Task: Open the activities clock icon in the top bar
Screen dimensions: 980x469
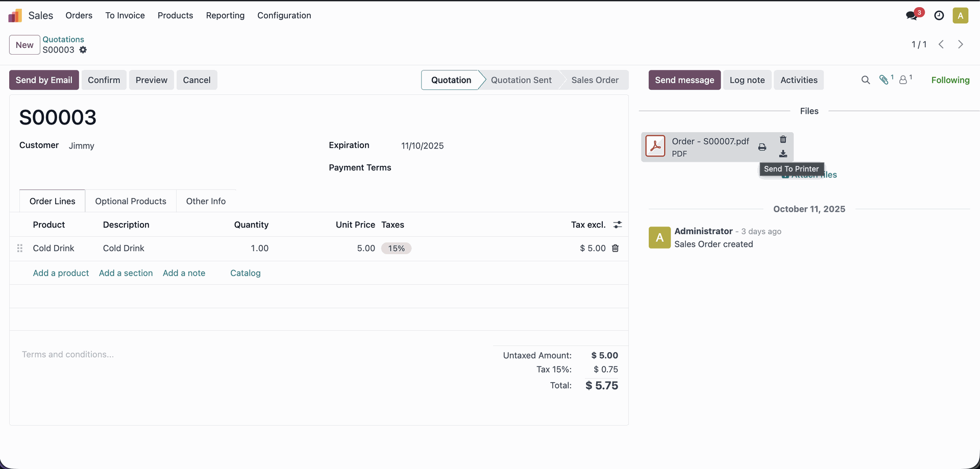Action: click(939, 15)
